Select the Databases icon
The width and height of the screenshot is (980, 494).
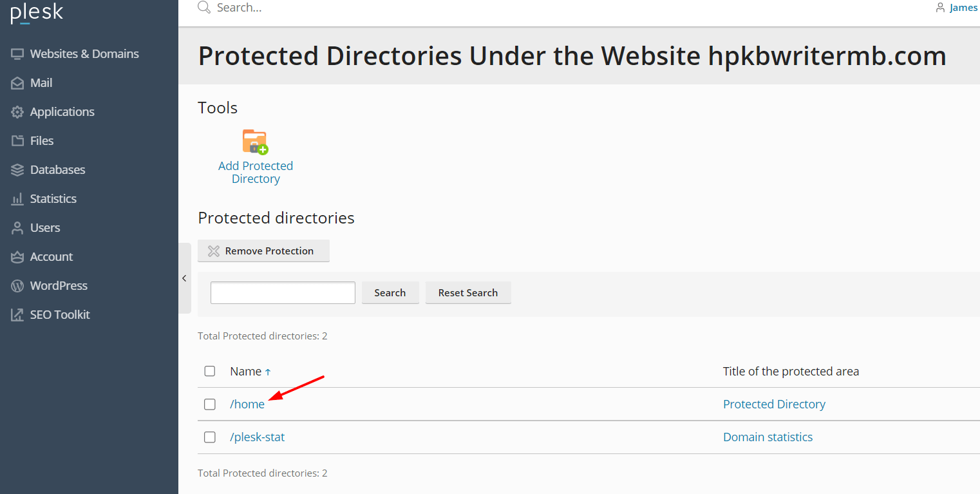point(17,169)
